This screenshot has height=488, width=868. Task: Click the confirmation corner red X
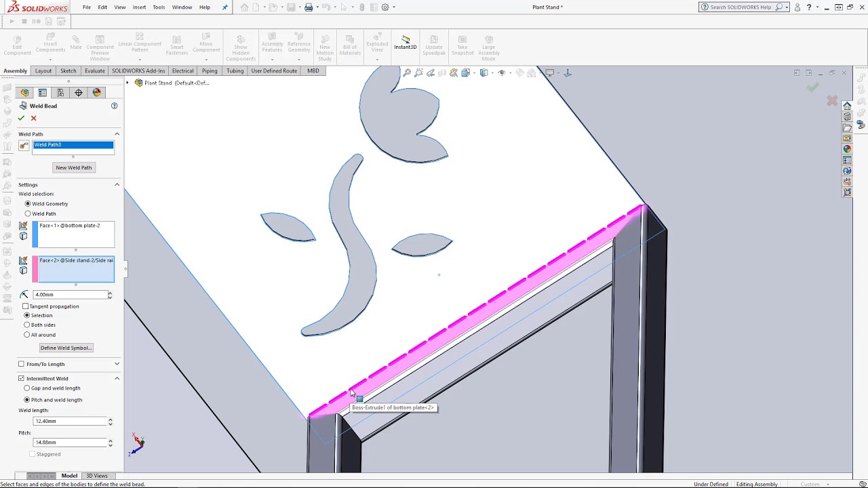(x=832, y=101)
